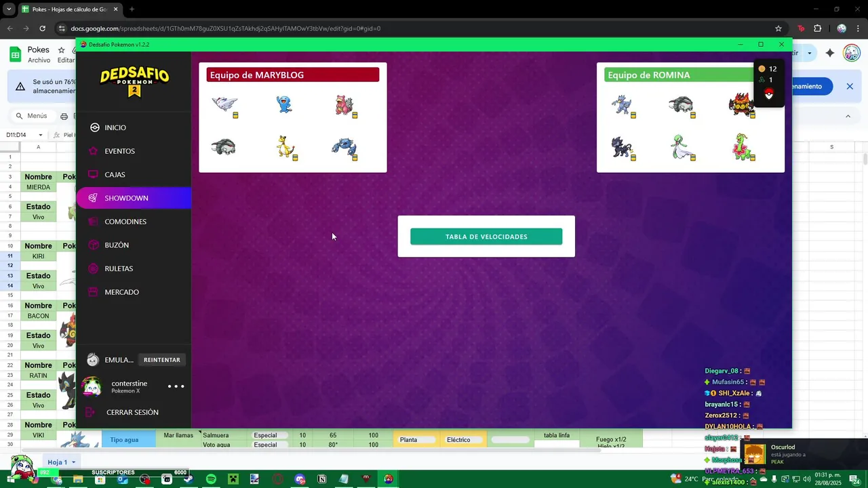Click the Equipo de ROMINA header
Image resolution: width=868 pixels, height=488 pixels.
679,75
